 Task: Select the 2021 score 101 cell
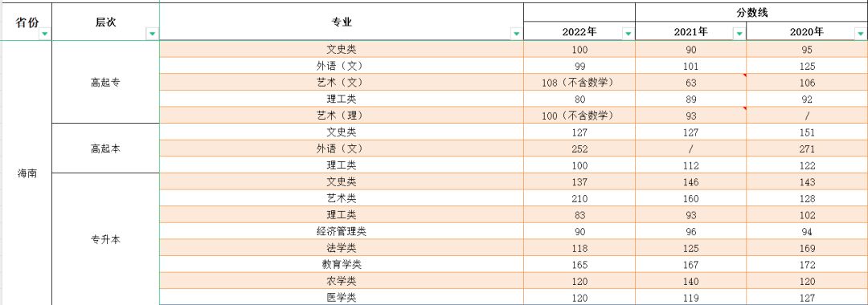pyautogui.click(x=691, y=66)
